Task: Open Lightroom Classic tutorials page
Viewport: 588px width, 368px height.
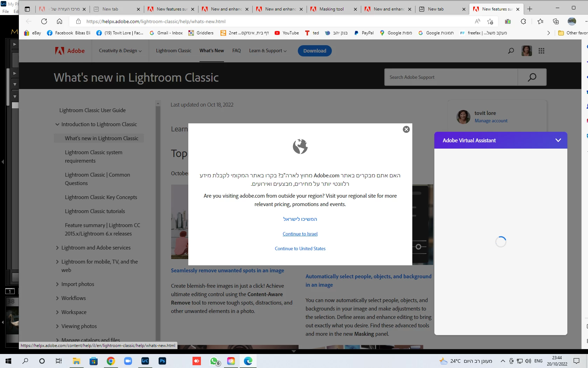Action: coord(95,211)
